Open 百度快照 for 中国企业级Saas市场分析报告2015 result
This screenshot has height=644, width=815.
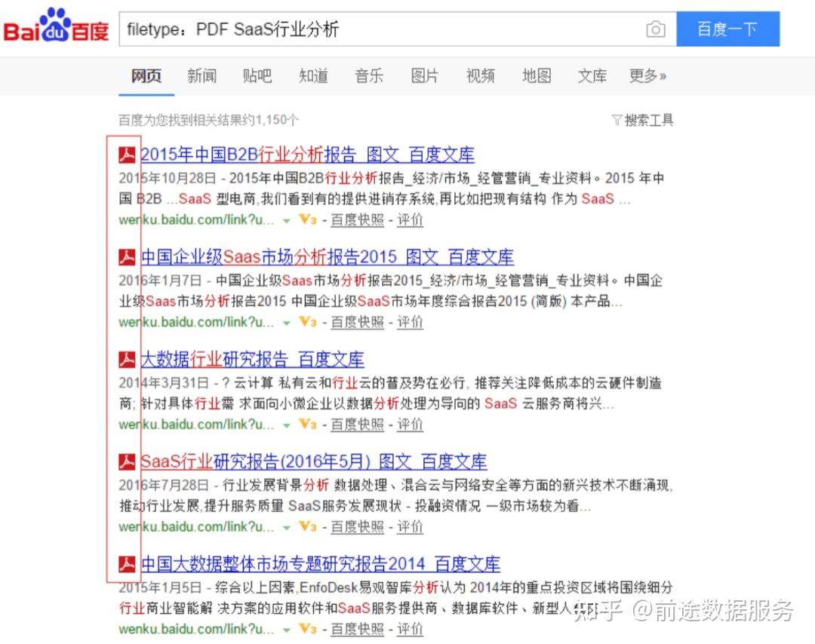point(357,323)
